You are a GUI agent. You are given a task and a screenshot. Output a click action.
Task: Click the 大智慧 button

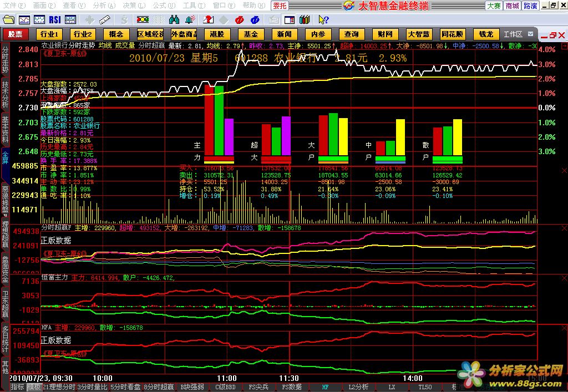pos(419,34)
